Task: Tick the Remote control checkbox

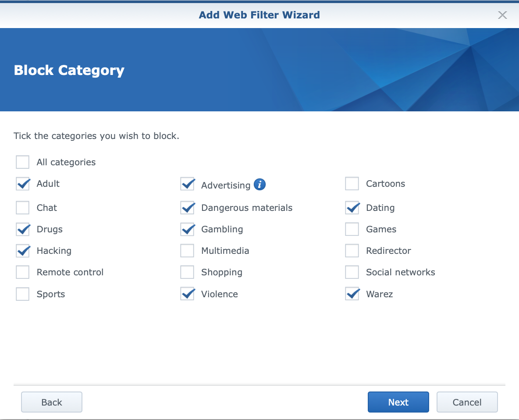Action: 22,272
